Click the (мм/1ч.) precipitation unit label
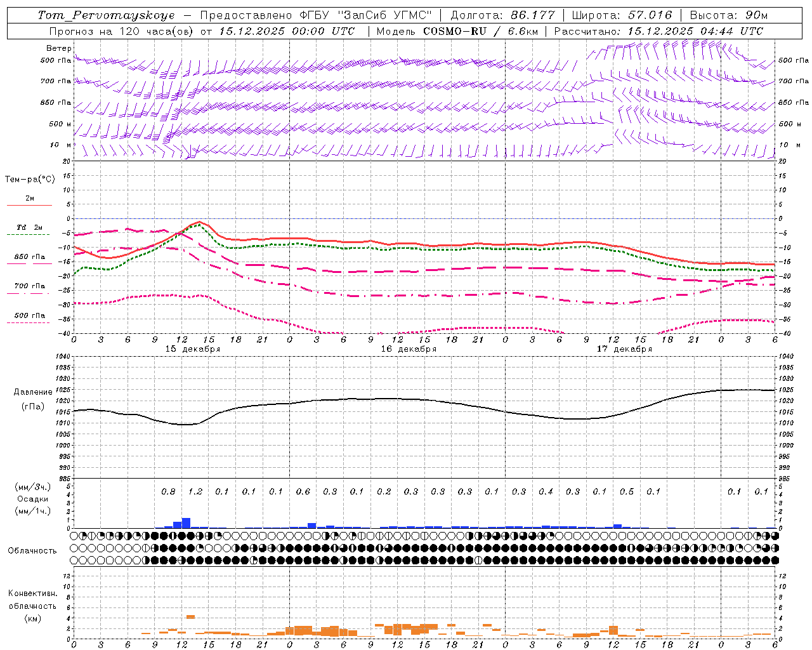This screenshot has height=650, width=812. coord(32,511)
